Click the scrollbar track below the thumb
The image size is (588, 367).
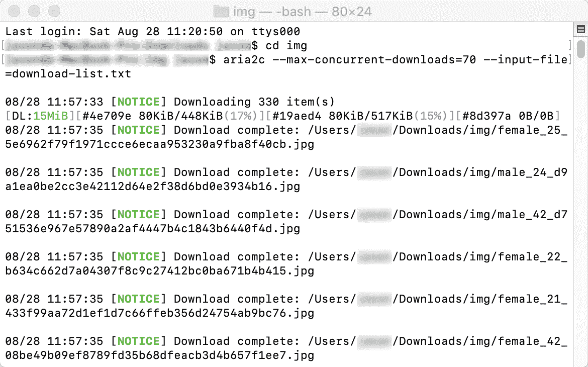click(x=581, y=210)
